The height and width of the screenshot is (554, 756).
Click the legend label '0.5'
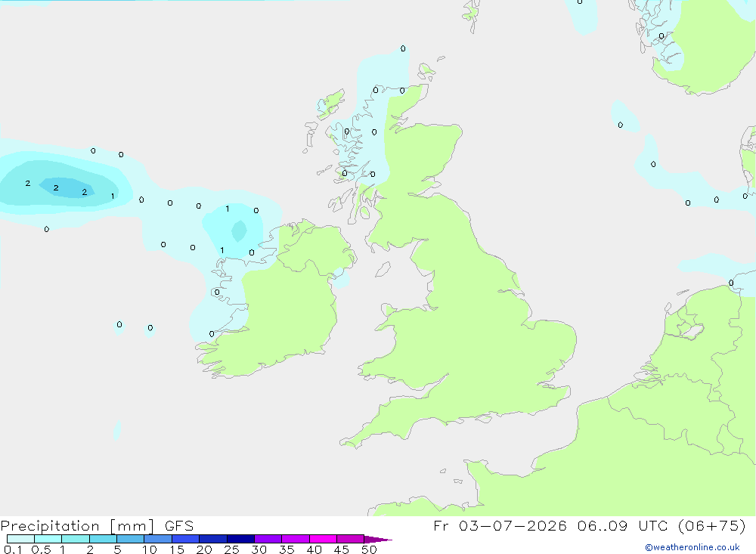pos(41,549)
